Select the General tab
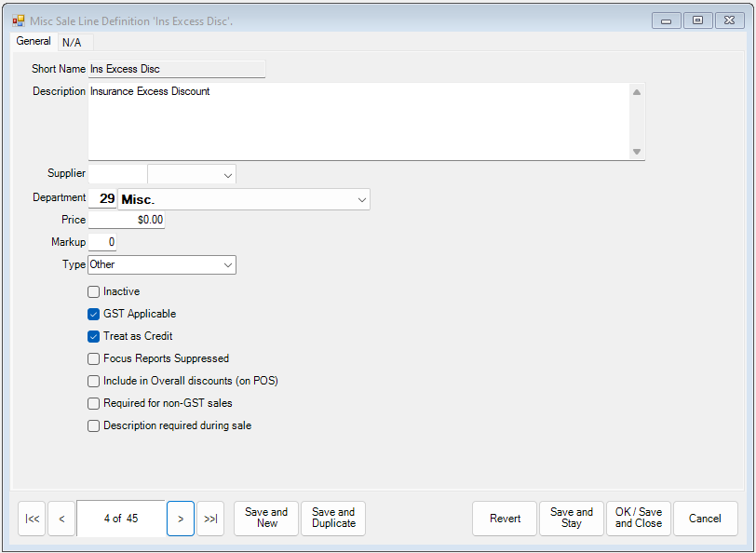756x553 pixels. (34, 41)
